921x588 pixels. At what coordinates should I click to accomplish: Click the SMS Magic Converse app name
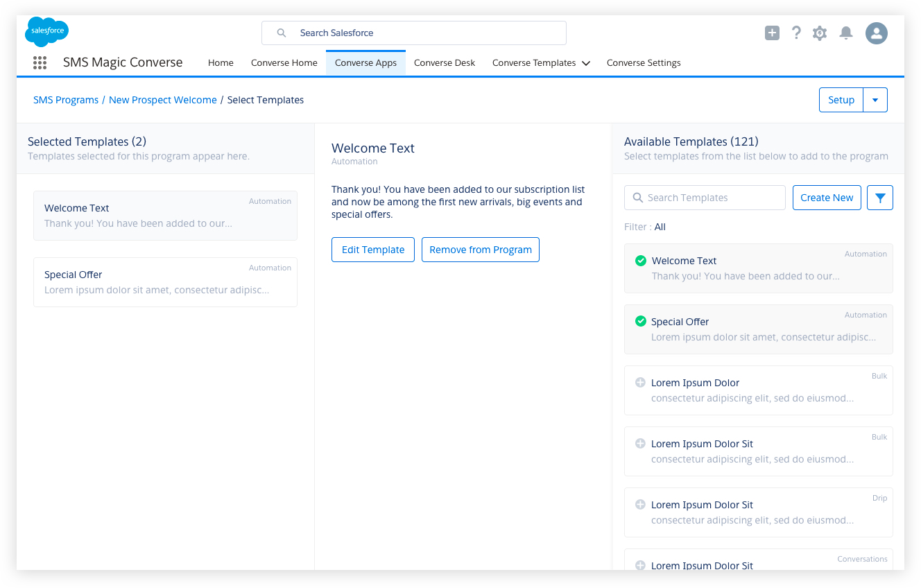coord(123,62)
